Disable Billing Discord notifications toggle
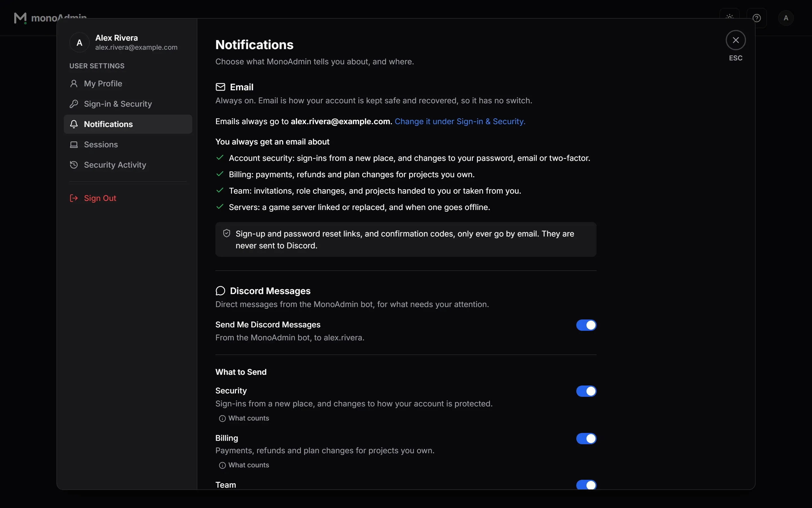This screenshot has height=508, width=812. coord(586,439)
